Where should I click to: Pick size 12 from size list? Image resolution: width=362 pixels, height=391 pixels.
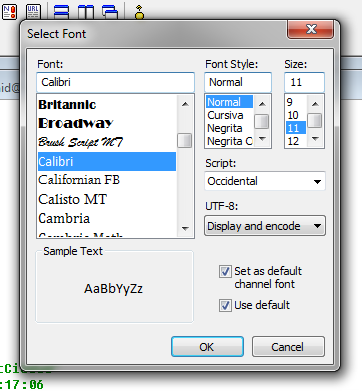click(x=296, y=141)
